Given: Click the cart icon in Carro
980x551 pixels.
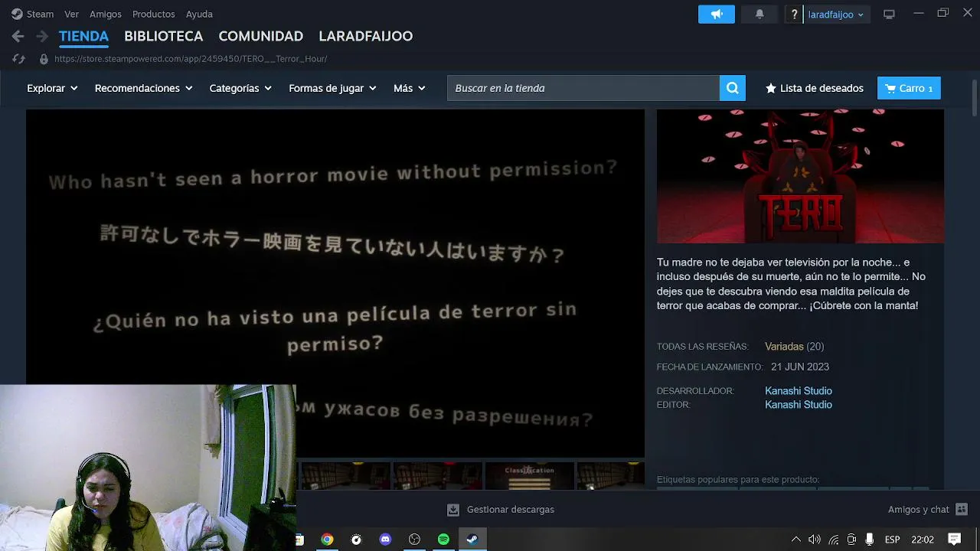Looking at the screenshot, I should 890,89.
